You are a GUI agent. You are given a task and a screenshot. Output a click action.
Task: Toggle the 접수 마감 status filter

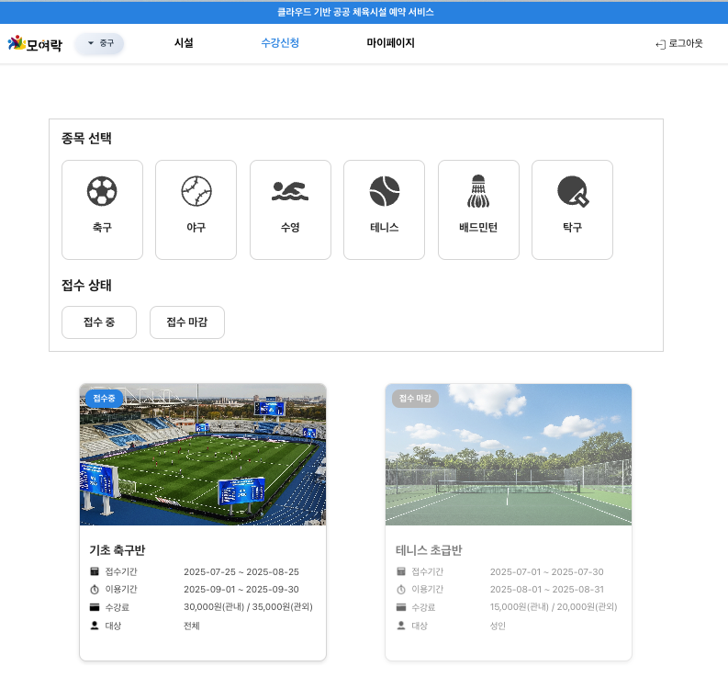click(x=187, y=322)
